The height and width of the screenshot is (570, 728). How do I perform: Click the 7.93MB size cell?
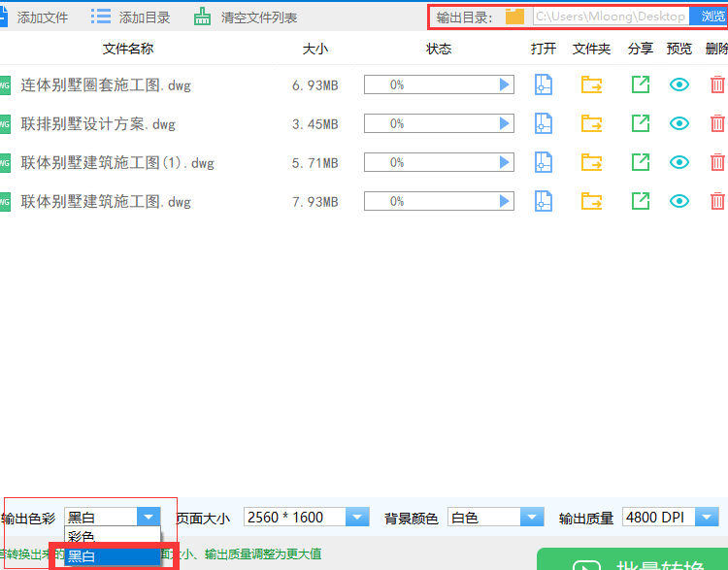[x=315, y=202]
